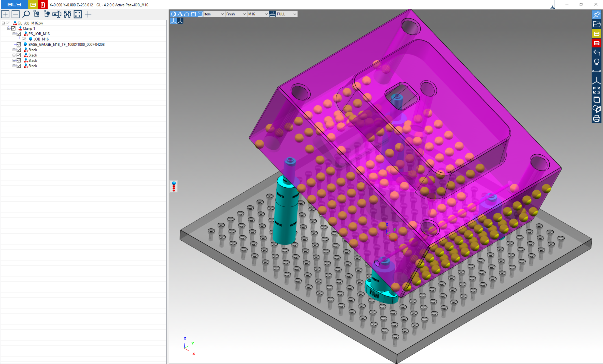
Task: Click the yellow B icon in title bar
Action: pyautogui.click(x=33, y=5)
